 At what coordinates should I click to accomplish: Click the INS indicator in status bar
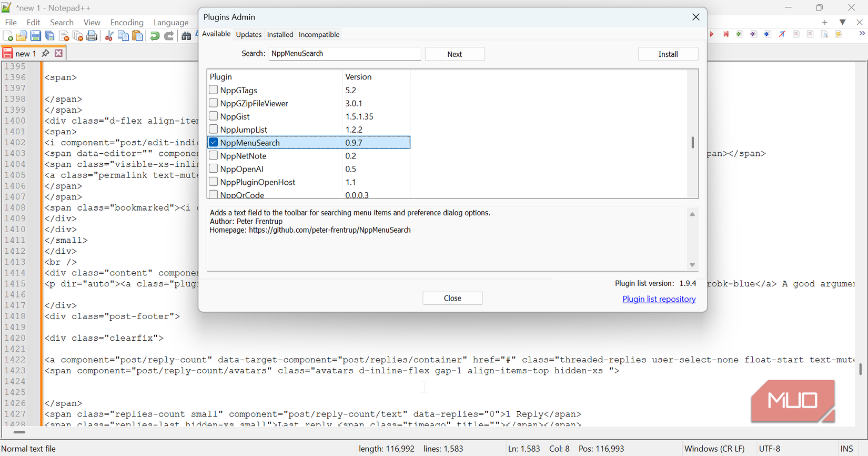(x=846, y=449)
